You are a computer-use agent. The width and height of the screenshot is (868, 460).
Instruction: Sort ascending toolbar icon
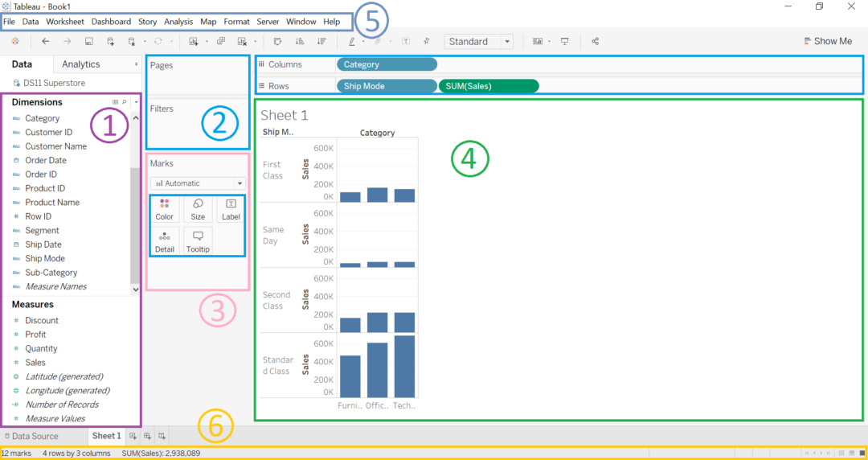point(300,41)
